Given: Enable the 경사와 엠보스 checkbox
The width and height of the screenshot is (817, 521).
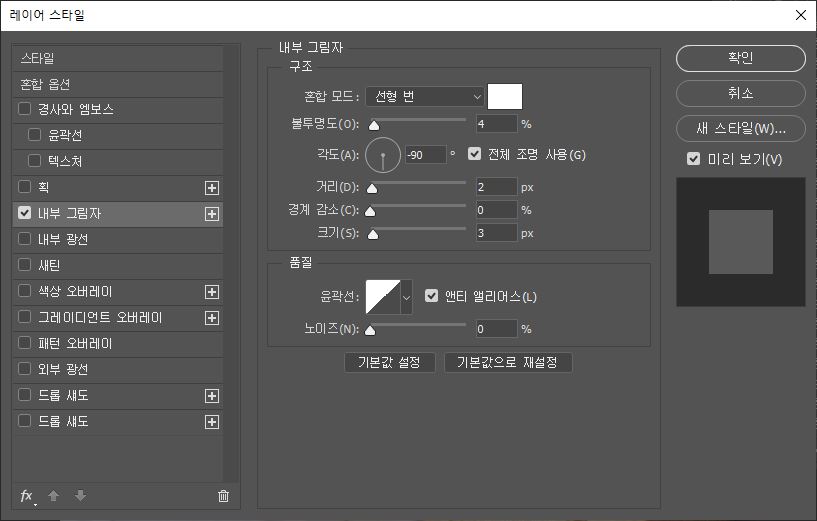Looking at the screenshot, I should point(24,109).
